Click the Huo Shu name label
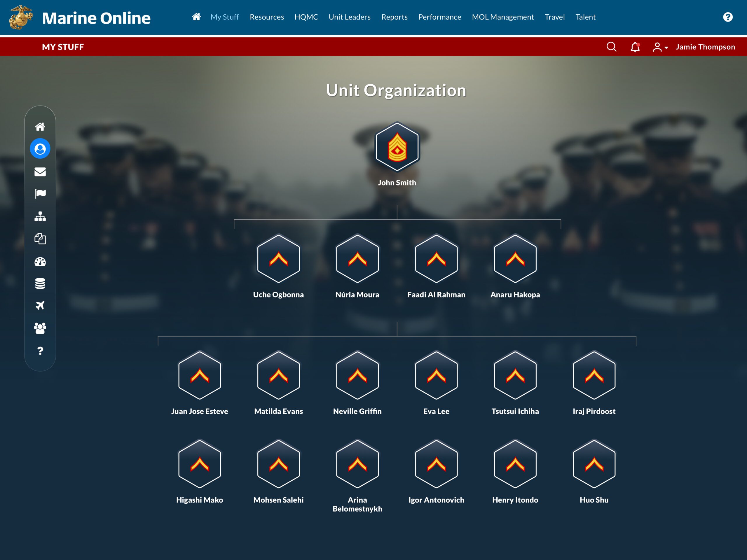747x560 pixels. 594,500
